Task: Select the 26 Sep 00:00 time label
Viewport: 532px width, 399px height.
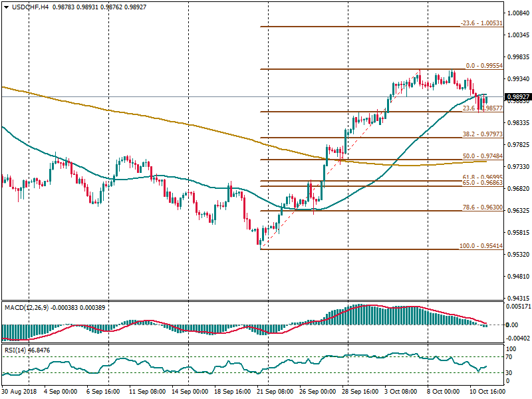Action: (318, 392)
